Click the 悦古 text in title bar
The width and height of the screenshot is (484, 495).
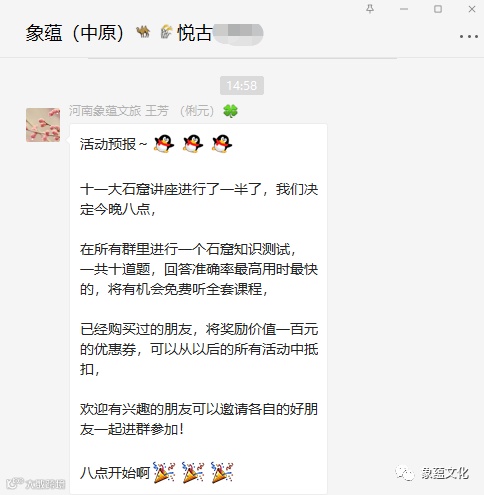tap(195, 33)
